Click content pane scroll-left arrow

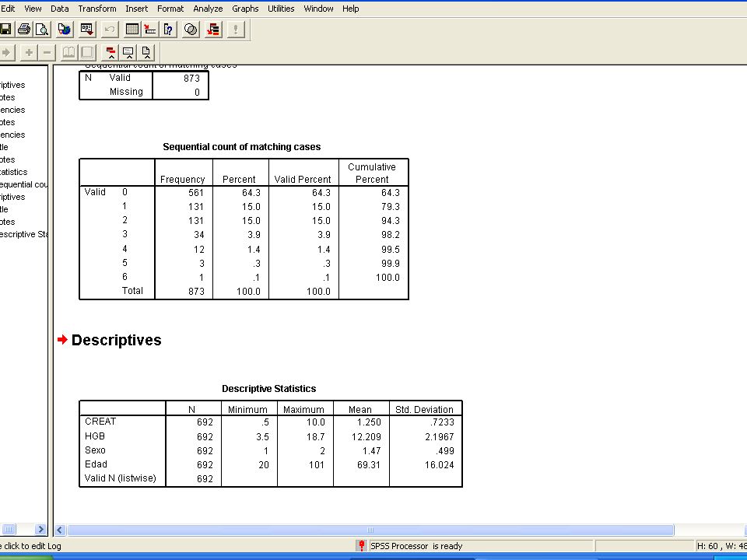(x=60, y=530)
